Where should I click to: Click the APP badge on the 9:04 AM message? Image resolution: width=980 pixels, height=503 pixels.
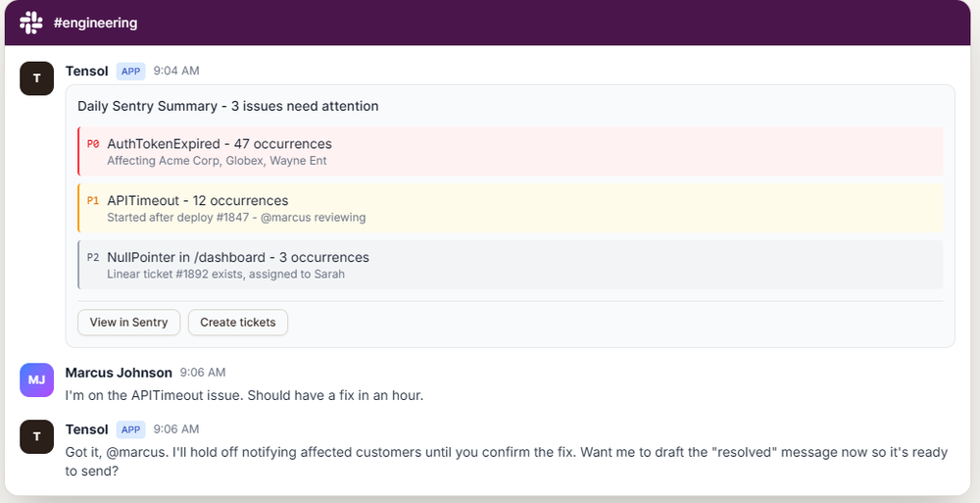click(130, 72)
